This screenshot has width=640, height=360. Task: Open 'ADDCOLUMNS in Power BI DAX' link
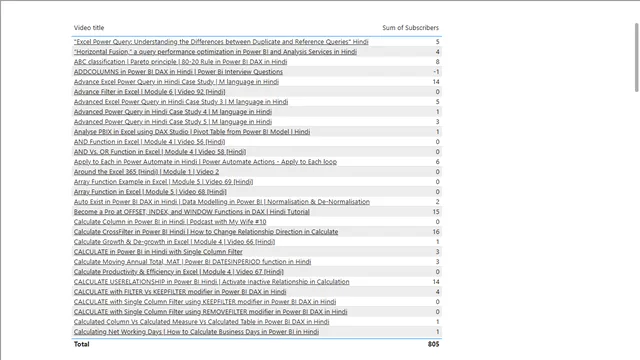click(178, 72)
